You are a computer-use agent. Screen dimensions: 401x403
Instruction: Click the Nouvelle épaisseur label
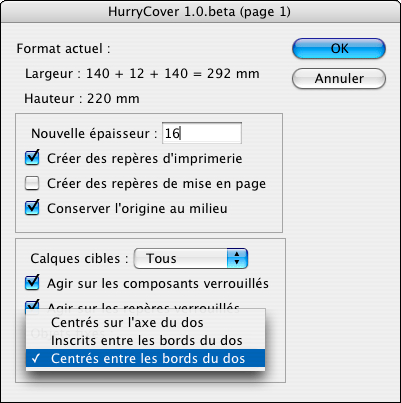(94, 133)
